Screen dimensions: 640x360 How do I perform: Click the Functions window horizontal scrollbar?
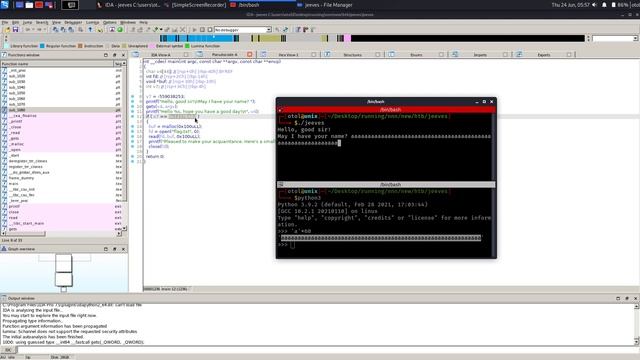tap(61, 234)
